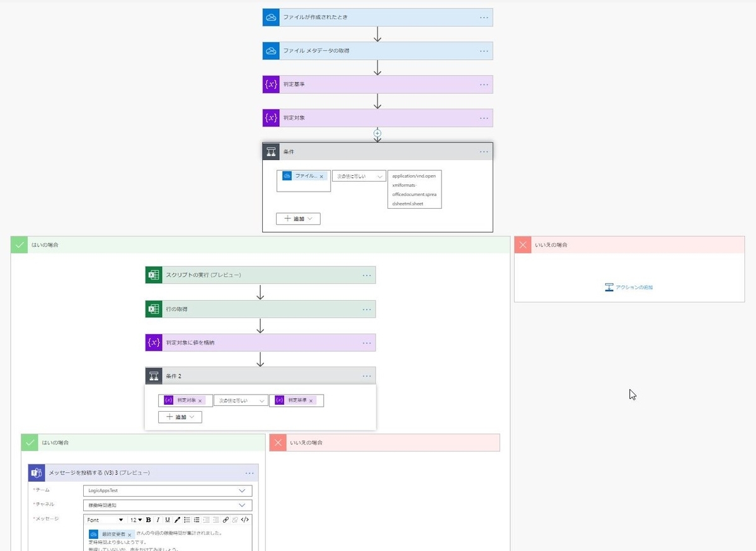Collapse the 条件 2 header

click(x=260, y=376)
